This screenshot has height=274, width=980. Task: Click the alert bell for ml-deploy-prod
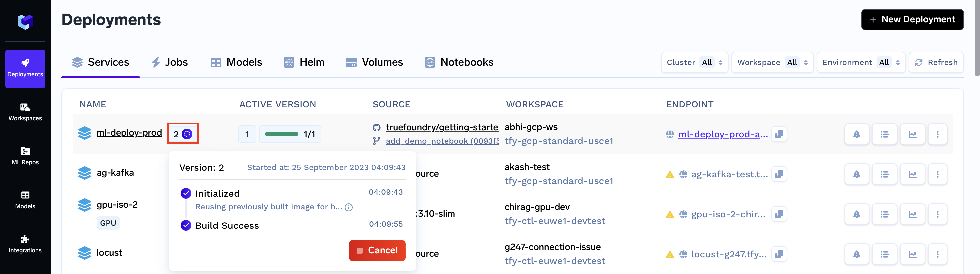point(857,134)
